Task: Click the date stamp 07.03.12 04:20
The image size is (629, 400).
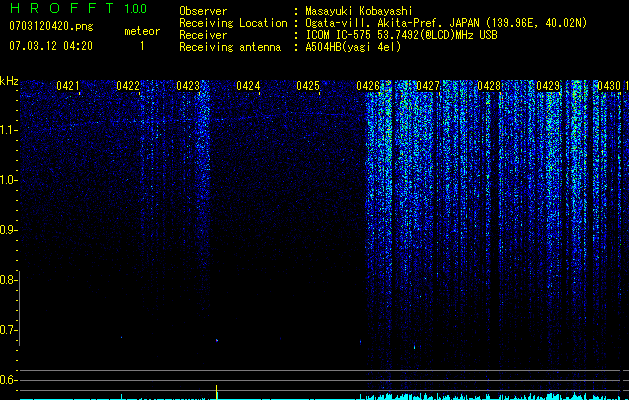Action: (x=51, y=46)
